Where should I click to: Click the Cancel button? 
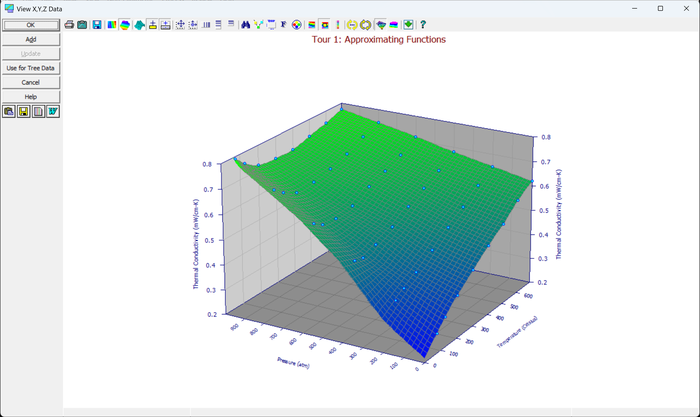coord(31,82)
